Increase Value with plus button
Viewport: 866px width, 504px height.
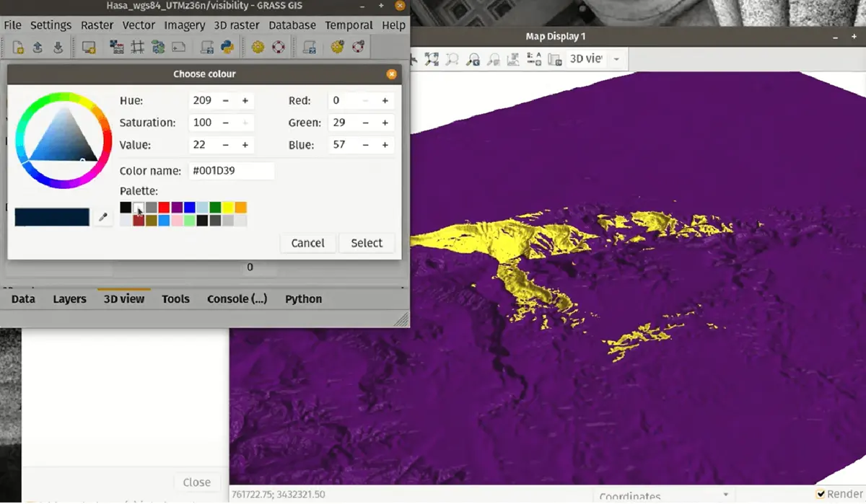(x=245, y=145)
